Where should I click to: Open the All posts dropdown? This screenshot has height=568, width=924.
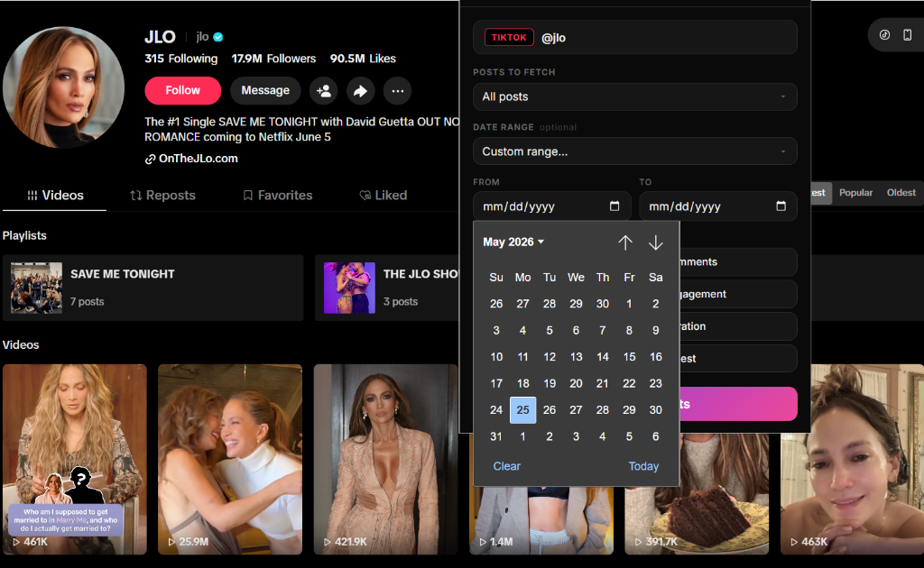(634, 96)
